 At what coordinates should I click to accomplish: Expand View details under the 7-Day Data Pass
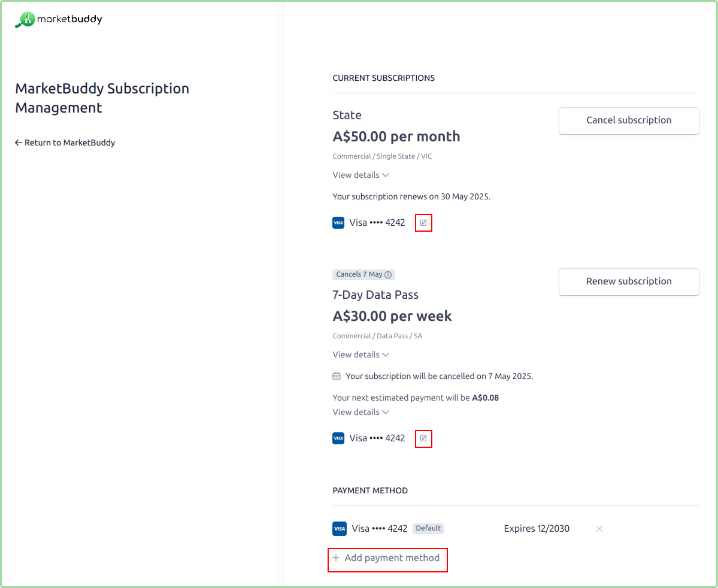pos(360,354)
